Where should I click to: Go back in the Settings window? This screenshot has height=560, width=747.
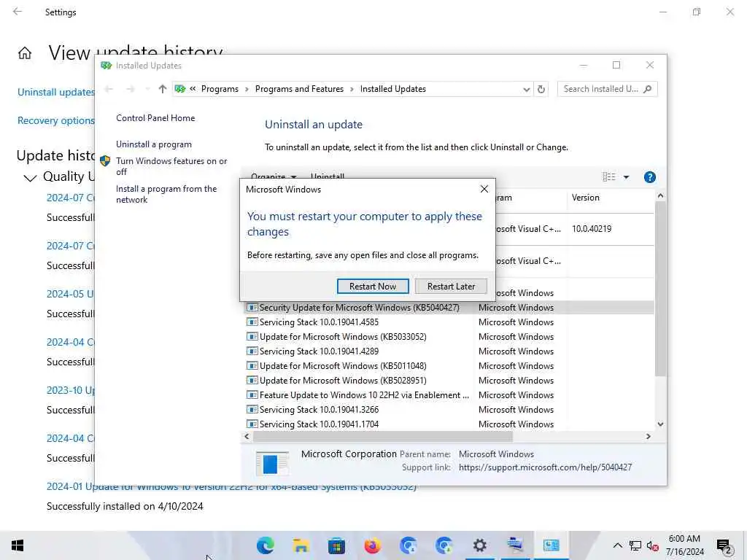click(18, 12)
